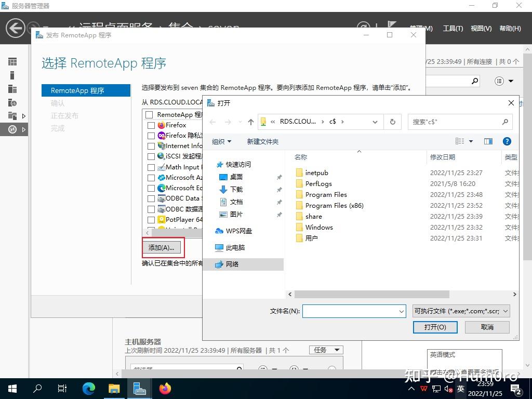532x399 pixels.
Task: Show the preview pane icon in the dialog
Action: (x=488, y=141)
